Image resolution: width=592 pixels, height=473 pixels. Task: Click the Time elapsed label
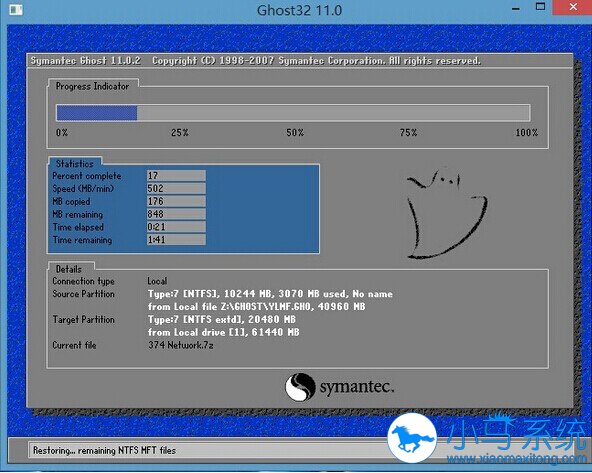(x=78, y=227)
